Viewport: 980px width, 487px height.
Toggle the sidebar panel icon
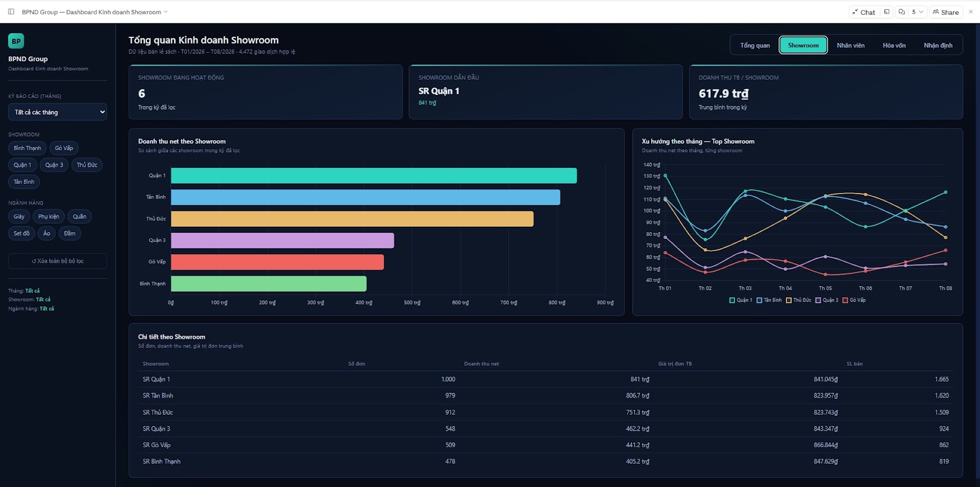point(11,12)
